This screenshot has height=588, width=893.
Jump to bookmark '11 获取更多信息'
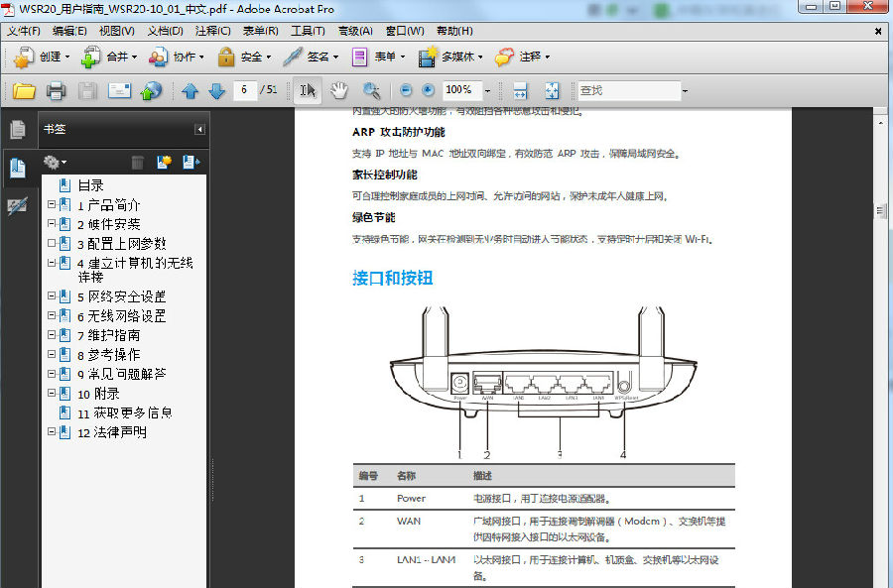click(124, 413)
